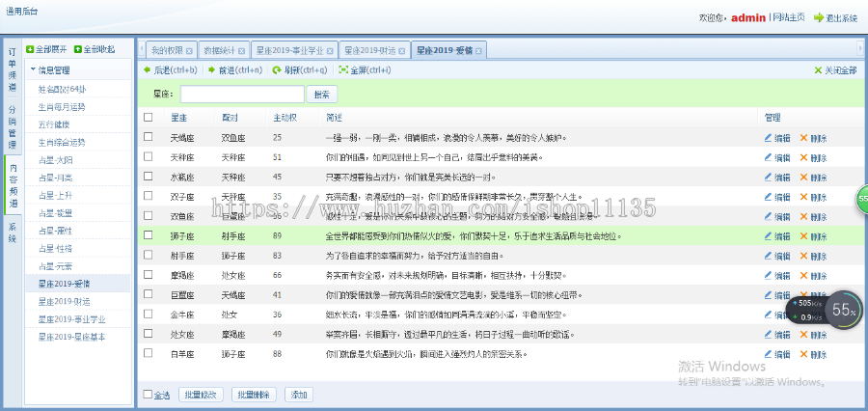
Task: Check the box for 双子座 row 35
Action: coord(148,196)
